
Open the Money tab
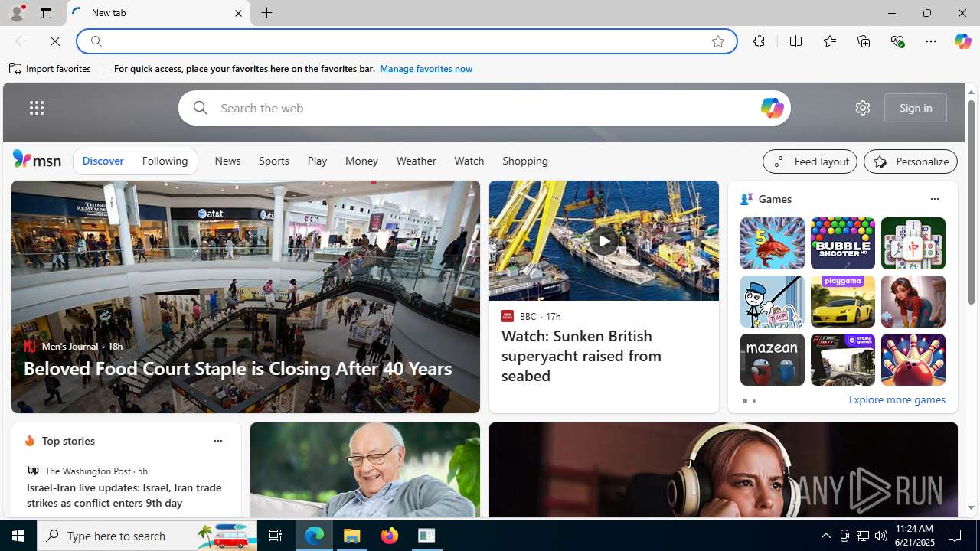[361, 161]
